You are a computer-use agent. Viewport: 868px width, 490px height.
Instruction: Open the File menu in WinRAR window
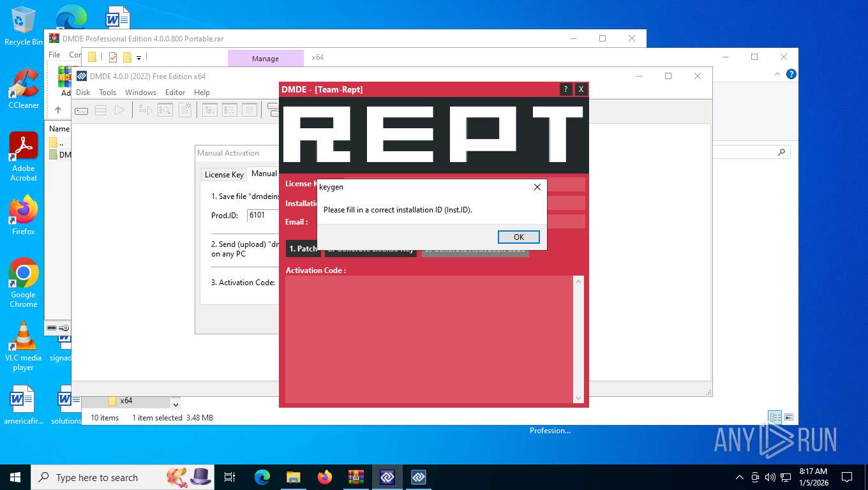tap(54, 55)
